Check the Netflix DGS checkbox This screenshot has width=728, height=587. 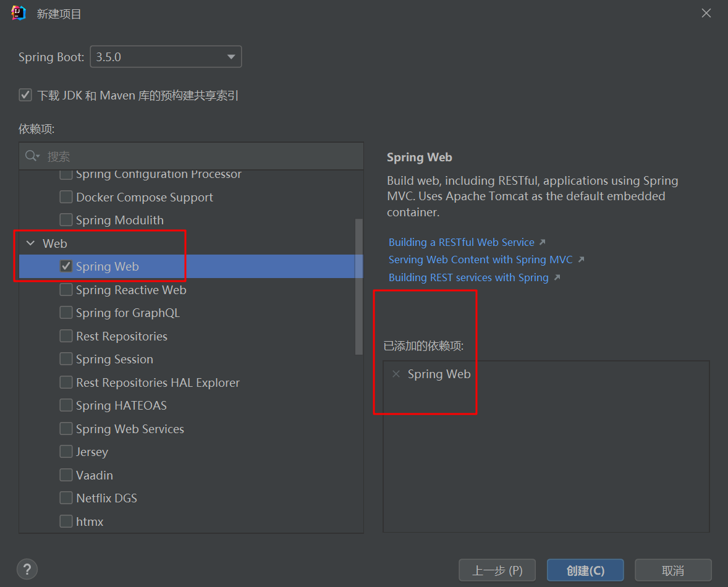coord(66,498)
